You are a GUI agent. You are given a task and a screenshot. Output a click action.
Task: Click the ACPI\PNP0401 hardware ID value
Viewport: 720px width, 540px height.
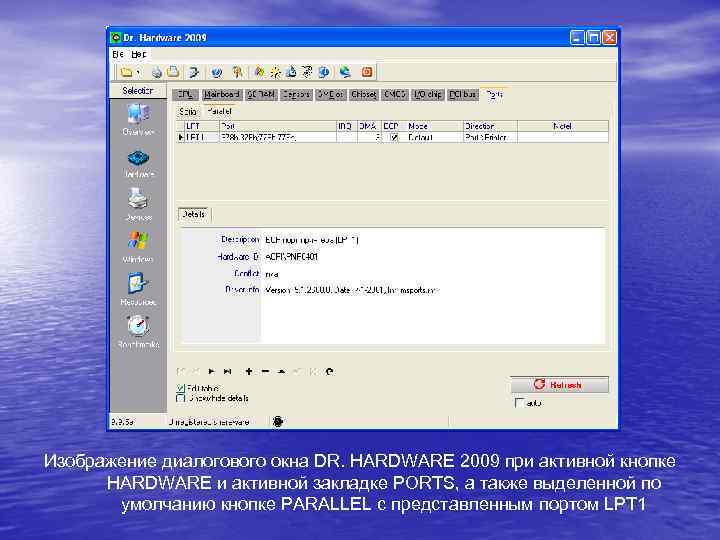pos(291,257)
